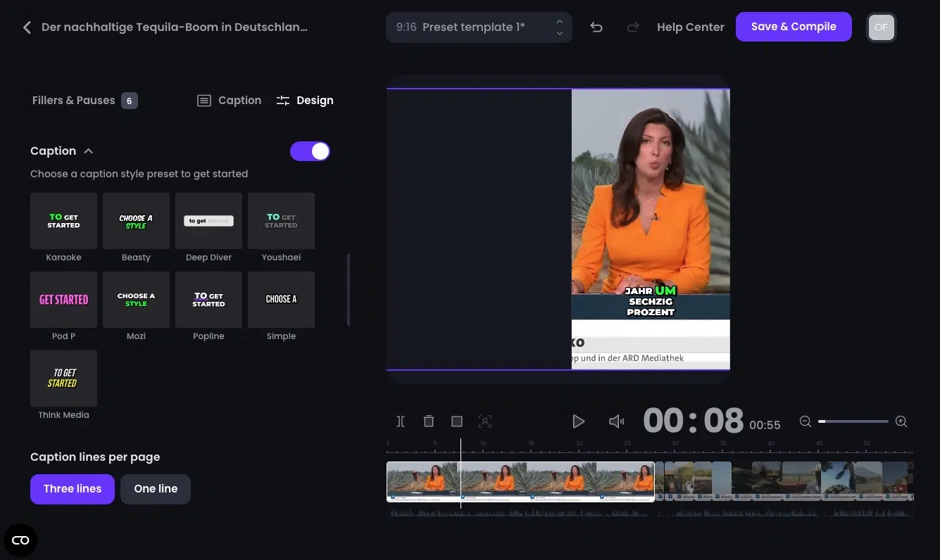Select the Karaoke caption style preset
Screen dimensions: 940x560
pos(63,220)
